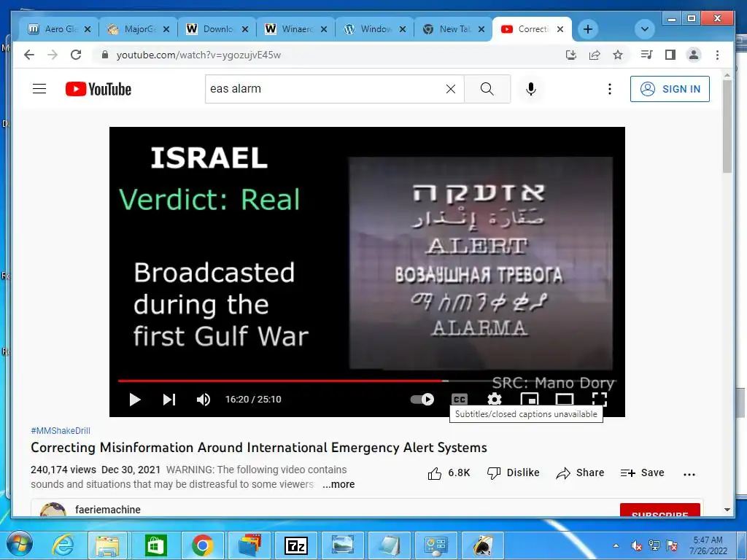Play the video

coord(135,400)
